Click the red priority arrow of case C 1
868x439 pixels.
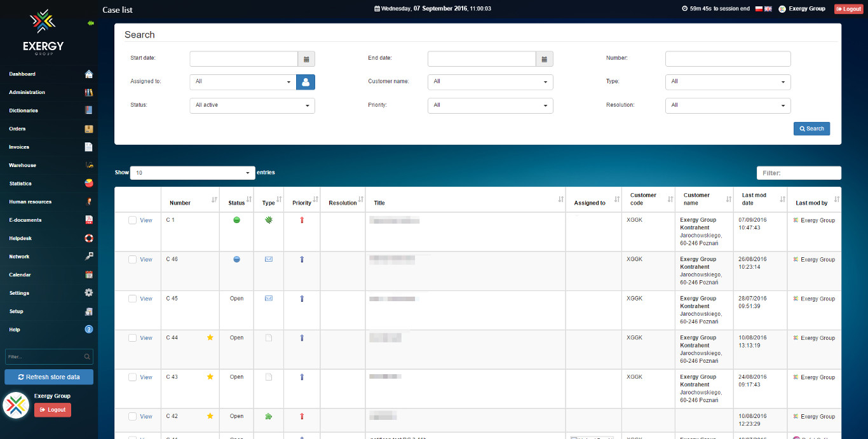point(302,220)
